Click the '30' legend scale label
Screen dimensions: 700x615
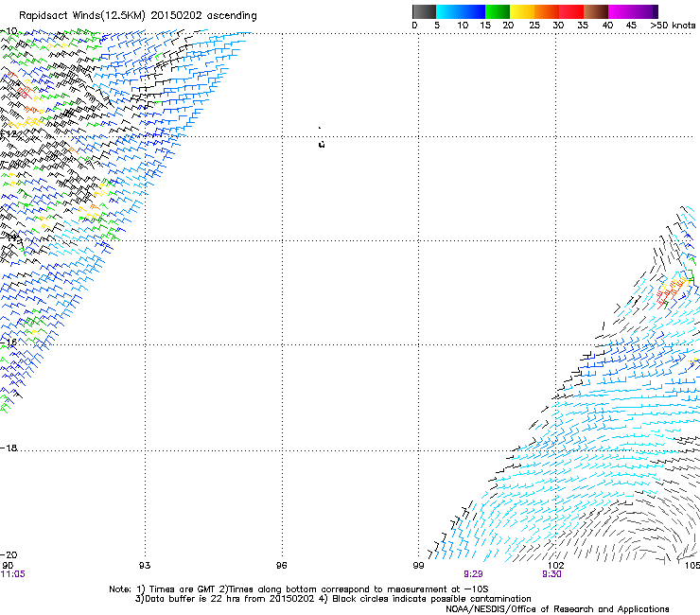558,26
